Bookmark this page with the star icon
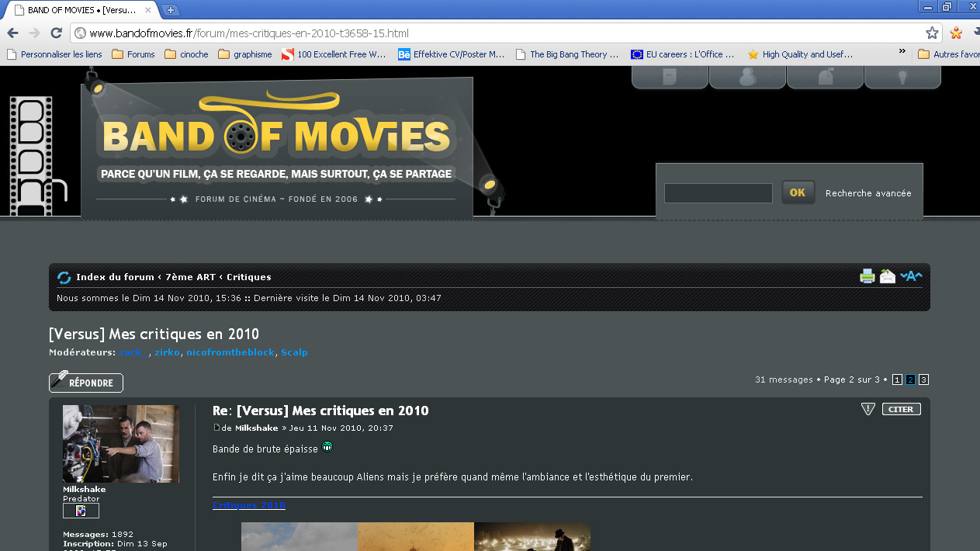Image resolution: width=980 pixels, height=551 pixels. pos(932,33)
